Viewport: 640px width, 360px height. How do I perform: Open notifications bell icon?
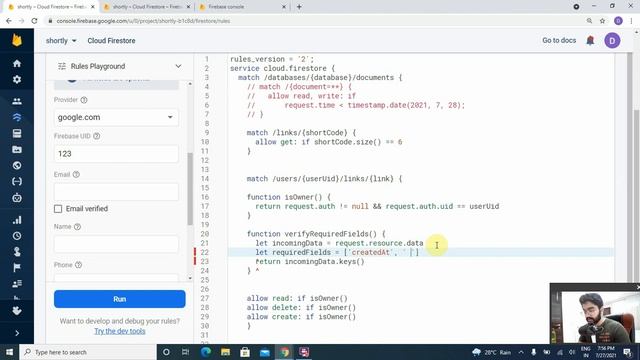(x=590, y=40)
